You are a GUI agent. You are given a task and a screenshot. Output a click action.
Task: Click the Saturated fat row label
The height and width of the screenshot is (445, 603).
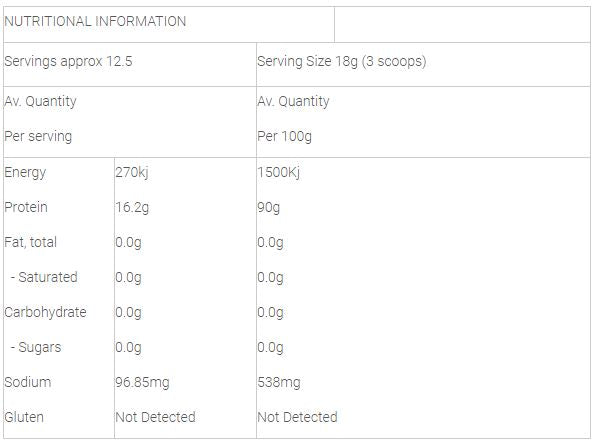(44, 277)
